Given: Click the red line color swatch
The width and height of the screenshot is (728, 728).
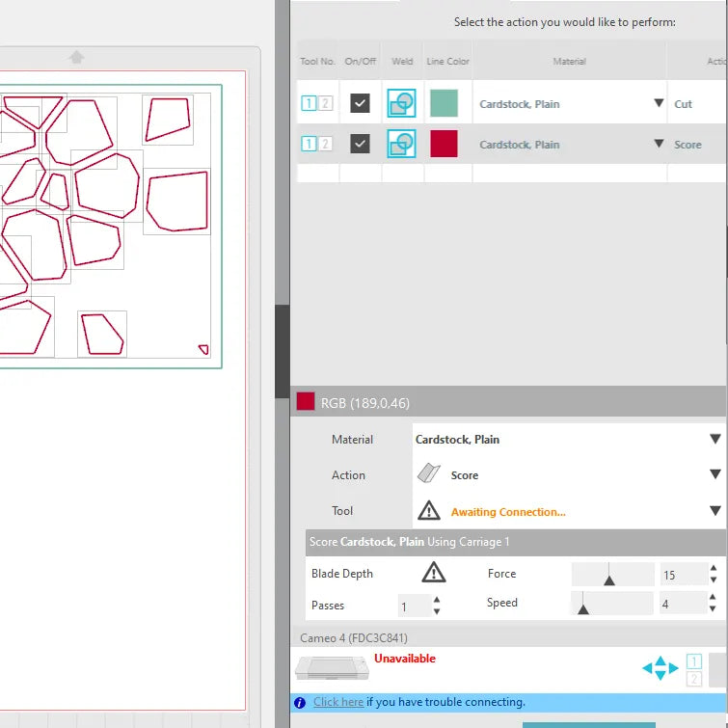Looking at the screenshot, I should [x=444, y=144].
